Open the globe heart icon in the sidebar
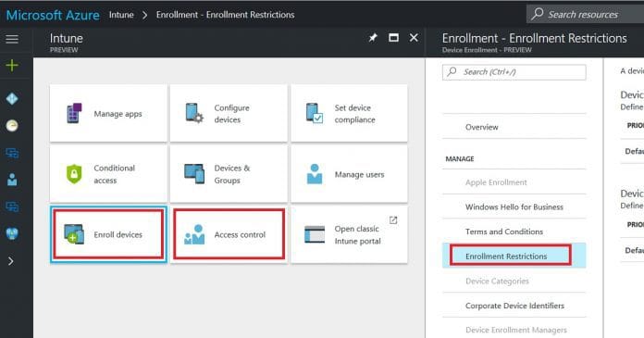 [x=12, y=233]
